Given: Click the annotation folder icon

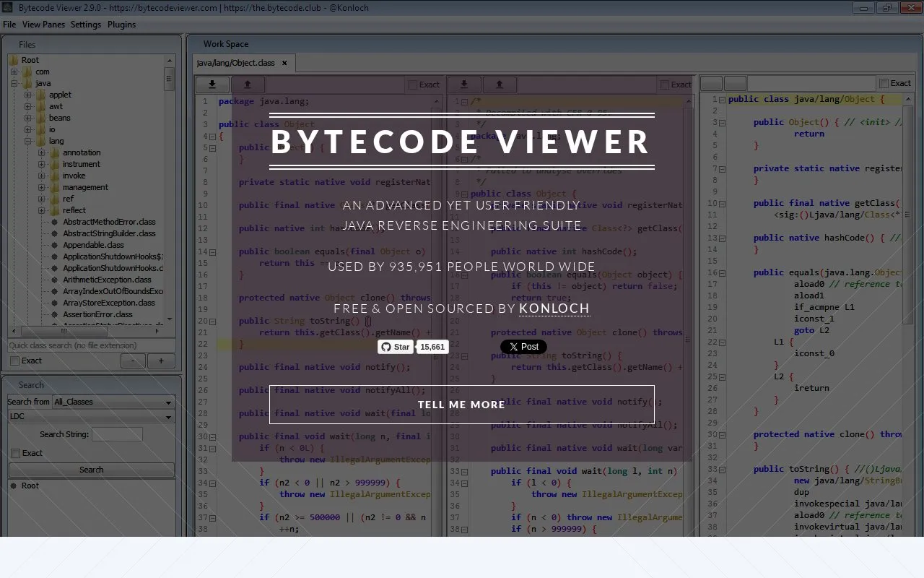Looking at the screenshot, I should (x=55, y=152).
